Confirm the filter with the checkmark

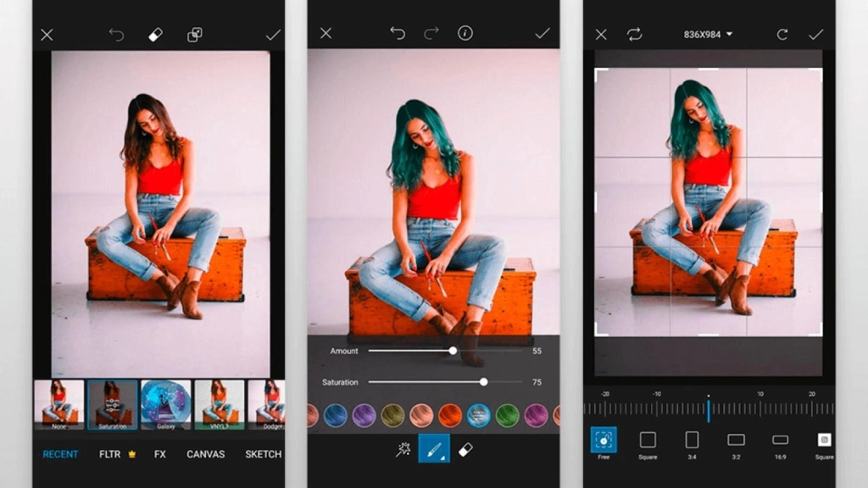273,36
